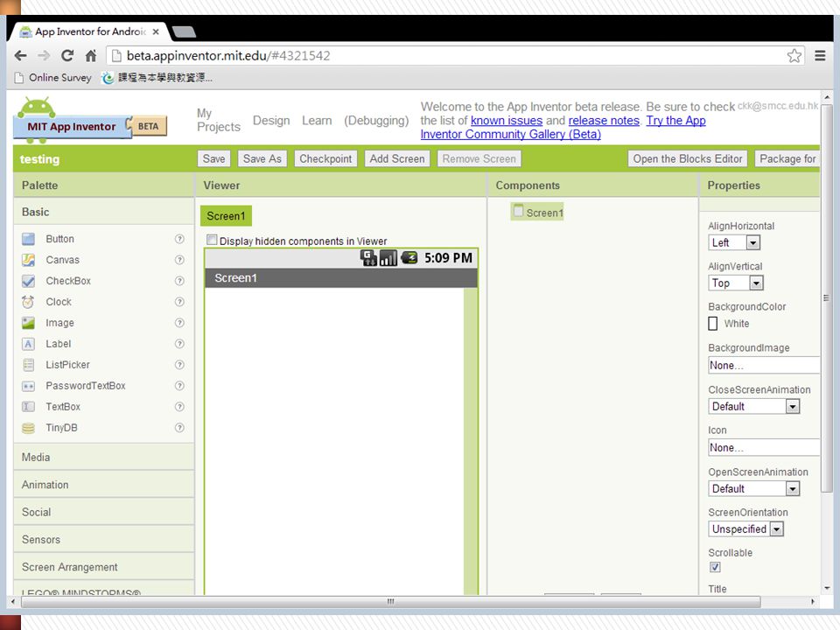Image resolution: width=840 pixels, height=630 pixels.
Task: Open the AlignVertical dropdown
Action: tap(736, 283)
